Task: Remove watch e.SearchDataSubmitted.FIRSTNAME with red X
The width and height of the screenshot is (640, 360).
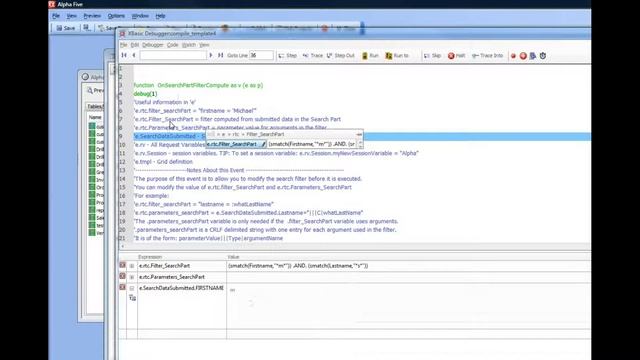Action: click(122, 287)
